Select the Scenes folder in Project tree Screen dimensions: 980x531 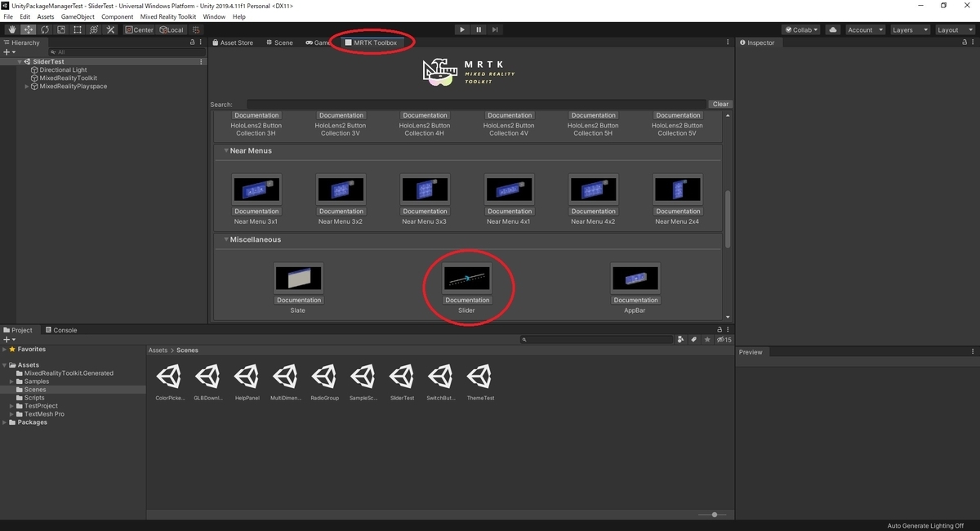(35, 390)
